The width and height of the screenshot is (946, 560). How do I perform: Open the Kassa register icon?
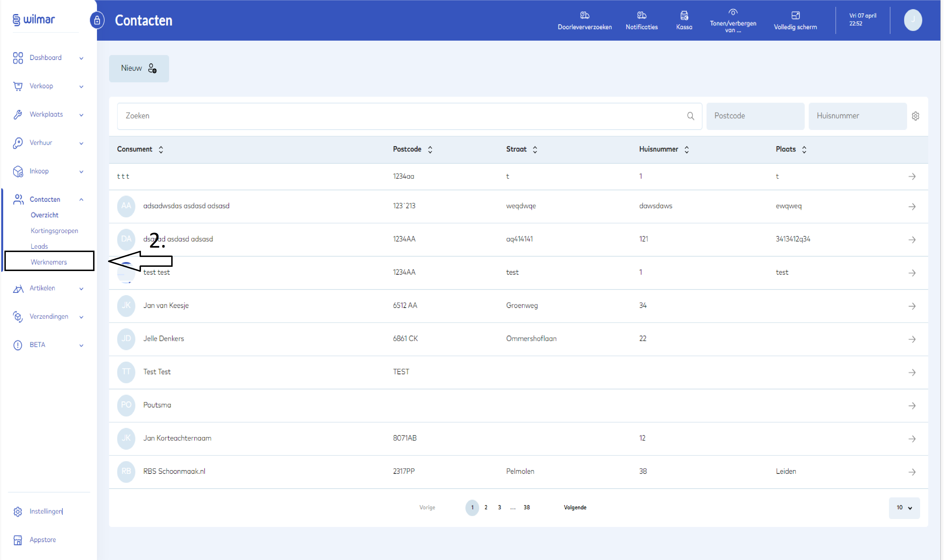(x=684, y=20)
